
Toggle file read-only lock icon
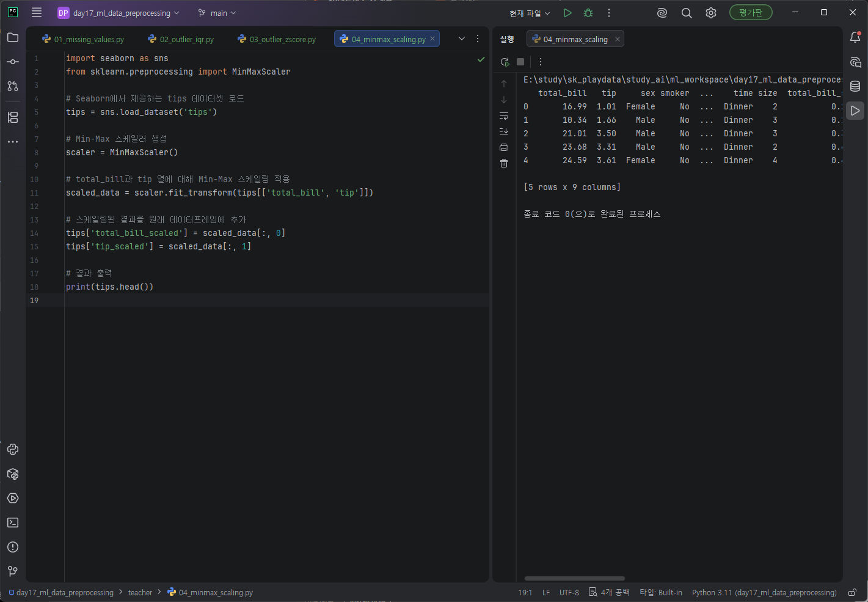(852, 592)
